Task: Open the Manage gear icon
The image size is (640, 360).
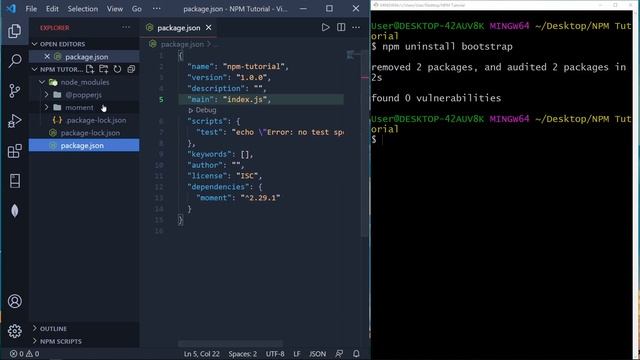Action: [x=15, y=331]
